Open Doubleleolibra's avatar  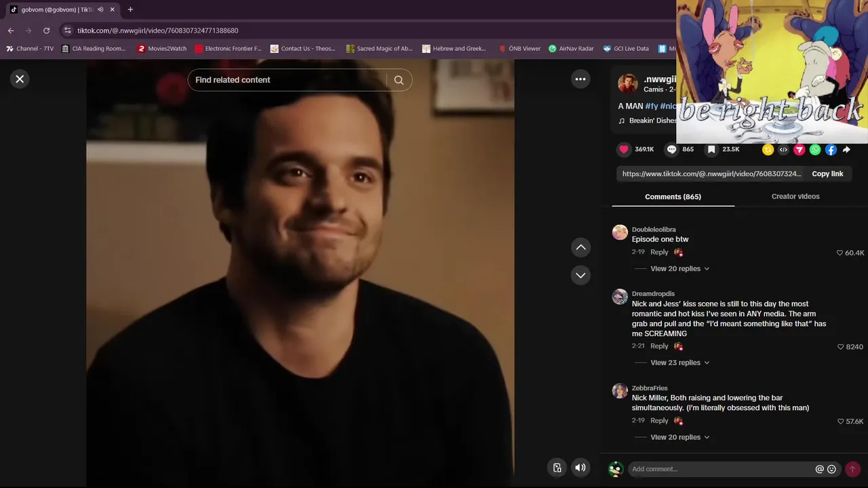click(x=620, y=232)
